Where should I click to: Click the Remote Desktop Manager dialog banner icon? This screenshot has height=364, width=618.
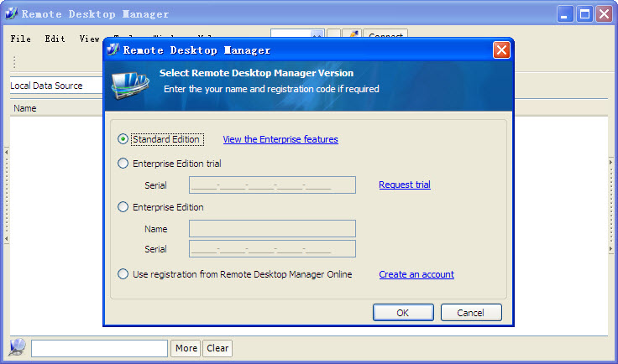pyautogui.click(x=130, y=85)
